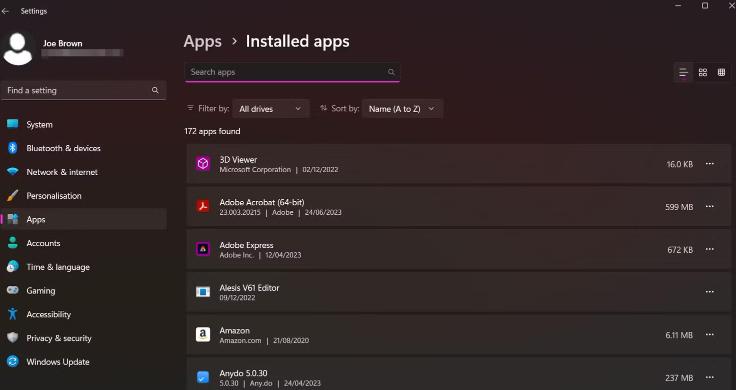Click the 672 KB size value
Screen dimensions: 736x390
click(x=680, y=250)
